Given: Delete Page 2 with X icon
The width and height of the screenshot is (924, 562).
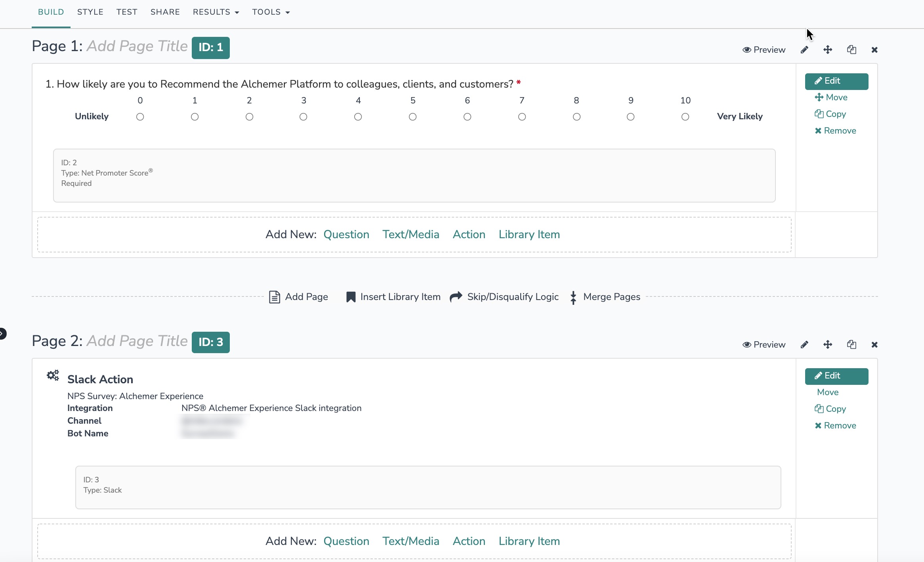Looking at the screenshot, I should [x=874, y=345].
